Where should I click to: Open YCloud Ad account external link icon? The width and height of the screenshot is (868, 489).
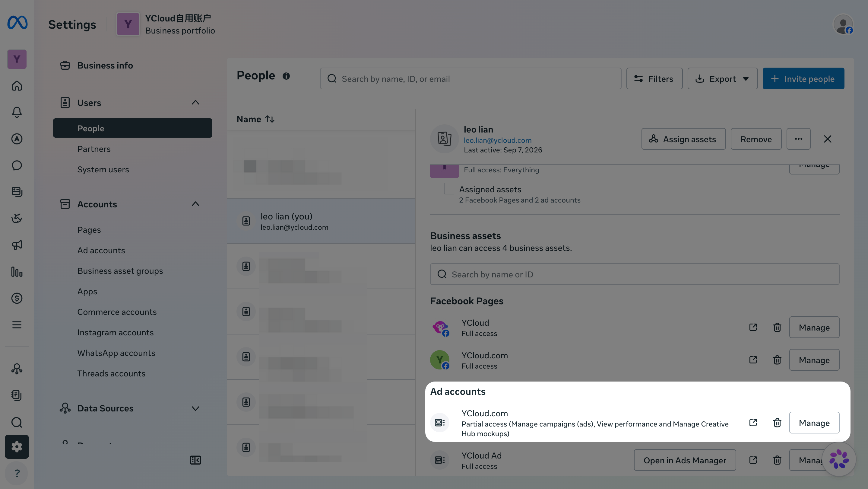click(753, 460)
